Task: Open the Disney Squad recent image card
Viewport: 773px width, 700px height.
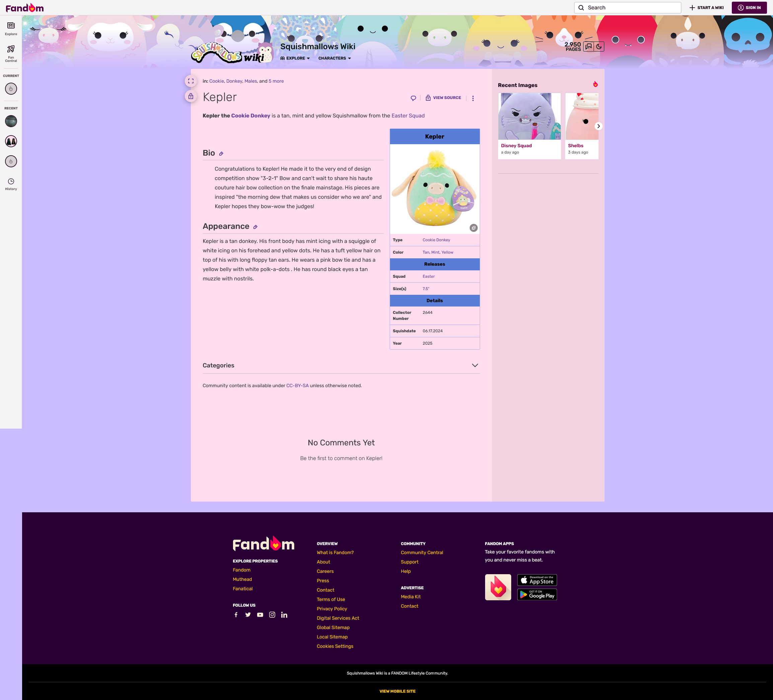Action: pos(530,126)
